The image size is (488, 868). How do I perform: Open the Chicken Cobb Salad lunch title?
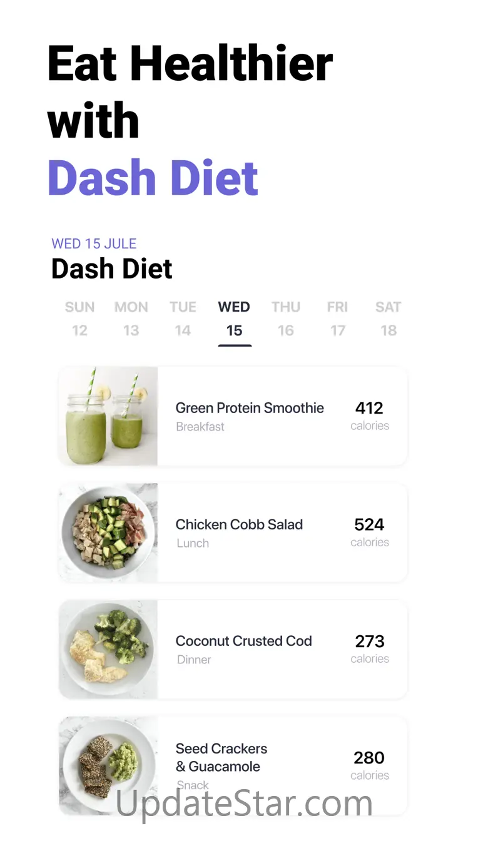coord(239,524)
